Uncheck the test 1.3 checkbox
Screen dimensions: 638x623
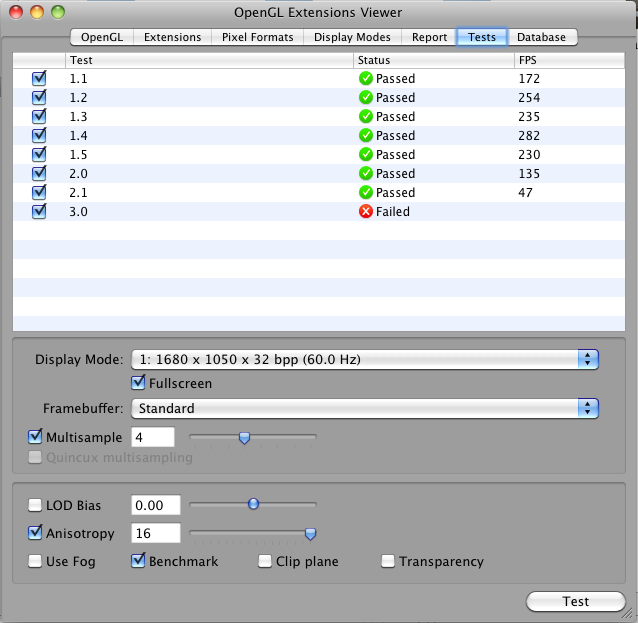pos(39,116)
